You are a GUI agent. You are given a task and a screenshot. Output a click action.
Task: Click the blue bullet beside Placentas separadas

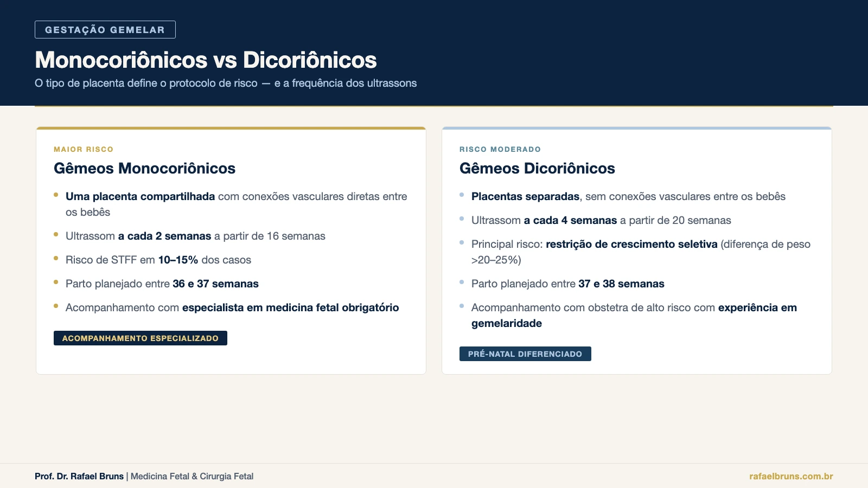point(462,194)
